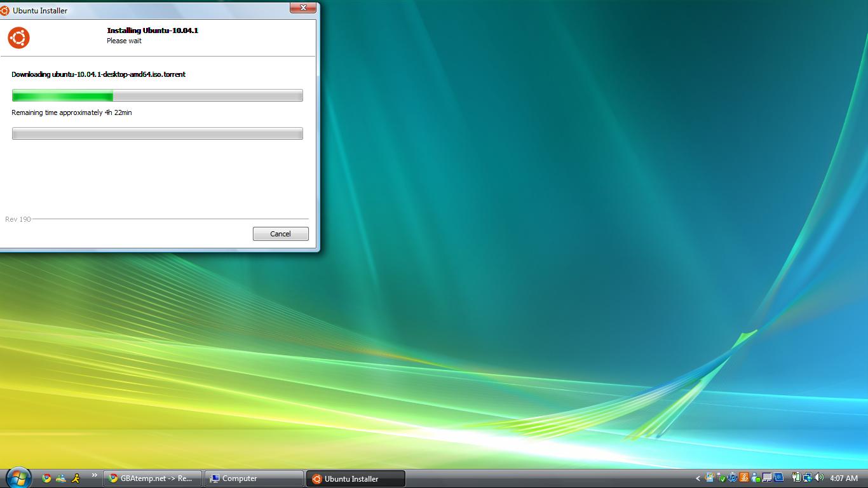
Task: Click the 4:07 AM system clock
Action: 844,478
